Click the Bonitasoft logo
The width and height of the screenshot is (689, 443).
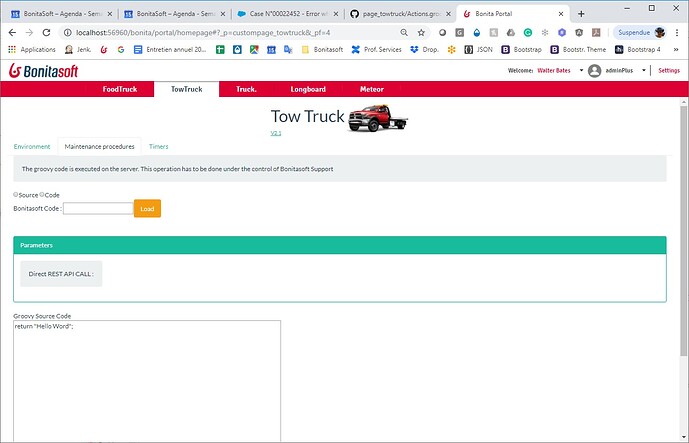[43, 70]
